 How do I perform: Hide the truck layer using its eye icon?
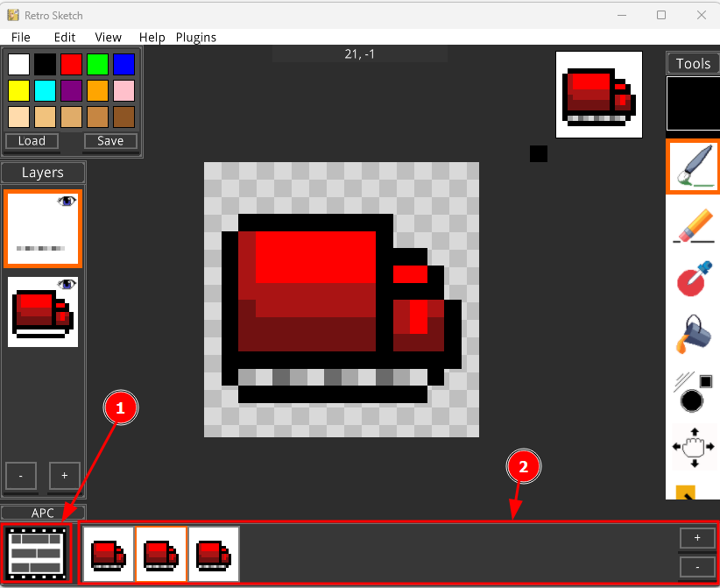click(x=67, y=284)
